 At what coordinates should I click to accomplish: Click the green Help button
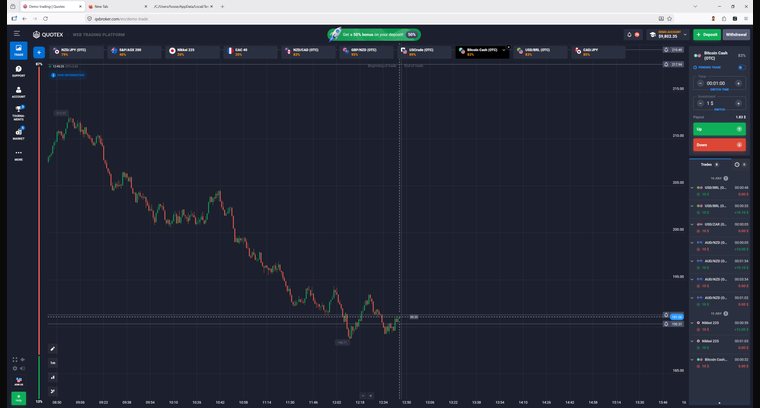[18, 398]
